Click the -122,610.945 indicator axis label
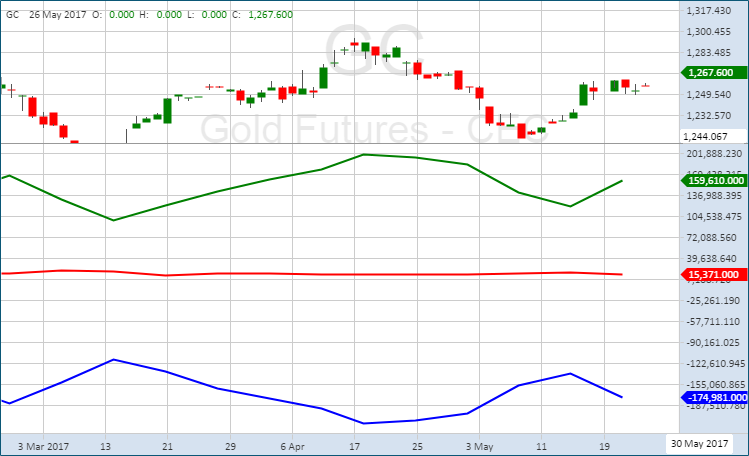Viewport: 749px width, 456px height. coord(715,364)
